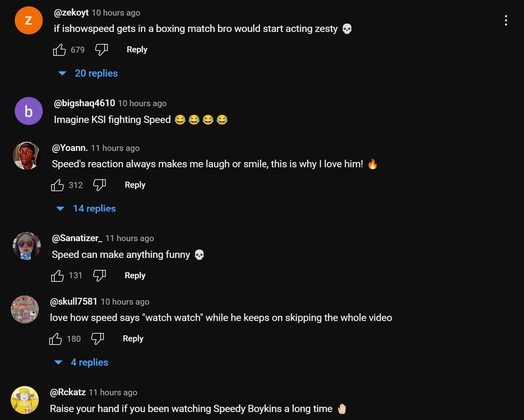
Task: Reply to @Sanatizer_'s comment
Action: [x=135, y=275]
